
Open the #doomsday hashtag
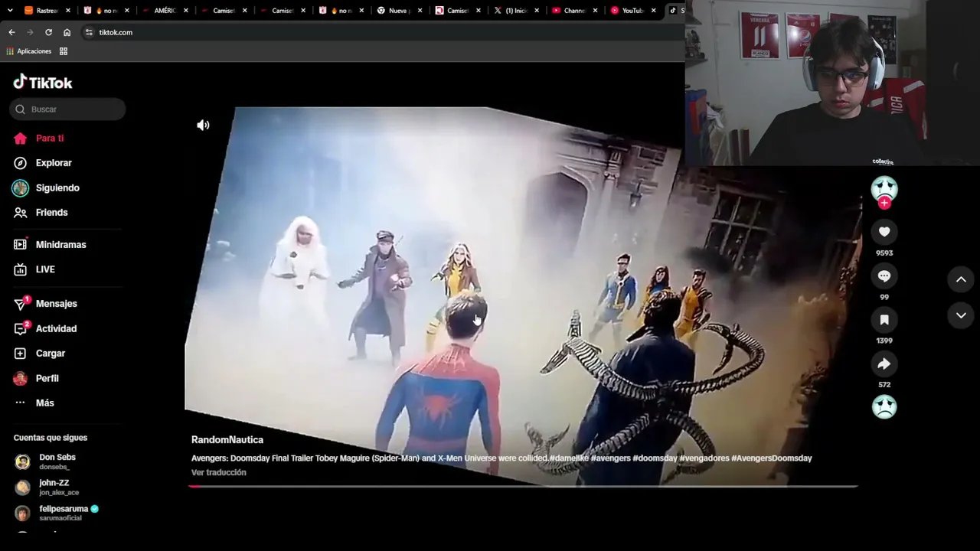tap(655, 458)
